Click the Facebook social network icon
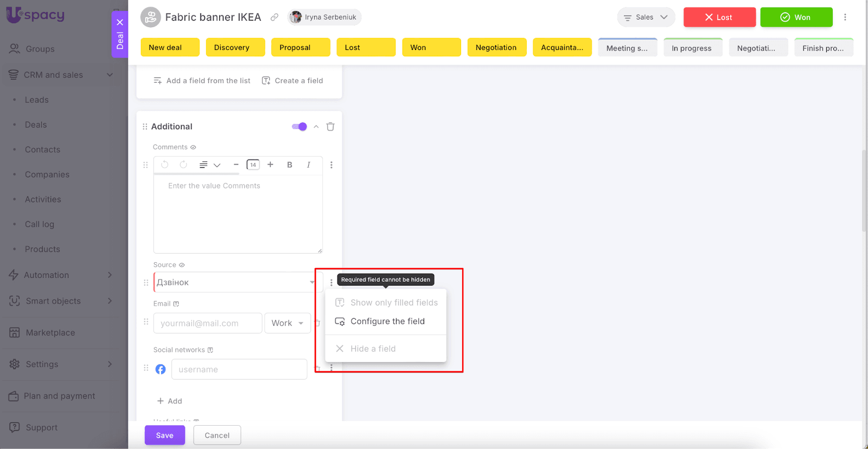868x449 pixels. (161, 369)
